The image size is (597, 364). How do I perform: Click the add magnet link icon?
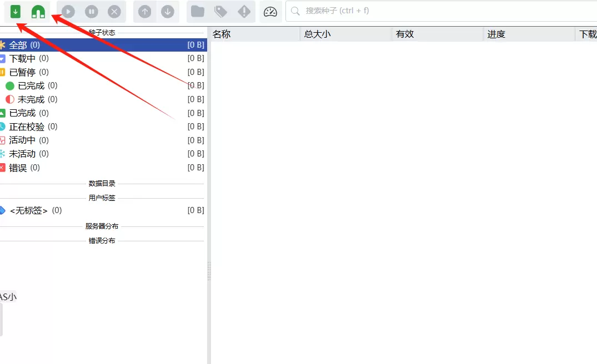[38, 11]
